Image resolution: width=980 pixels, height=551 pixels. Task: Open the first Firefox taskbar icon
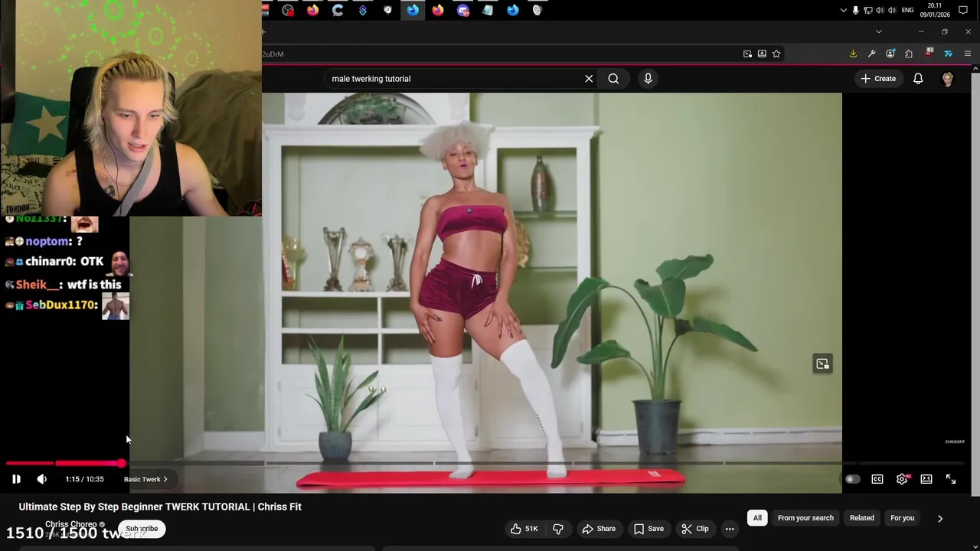tap(312, 10)
